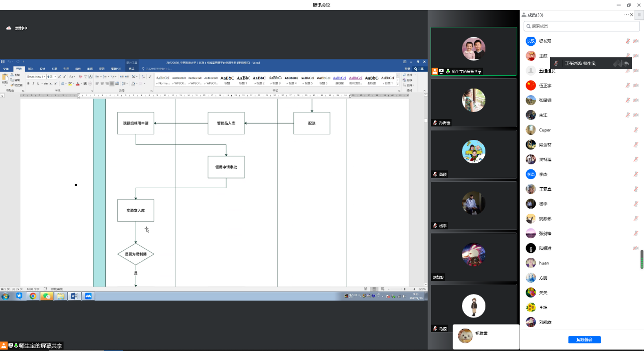This screenshot has height=351, width=644.
Task: Toggle microphone for member 渠长双
Action: coord(628,41)
